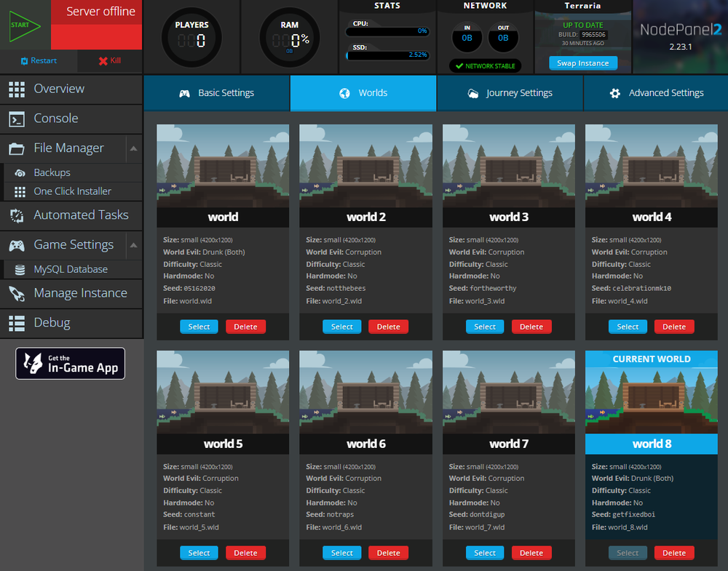
Task: Click the Debug sidebar icon
Action: 17,323
